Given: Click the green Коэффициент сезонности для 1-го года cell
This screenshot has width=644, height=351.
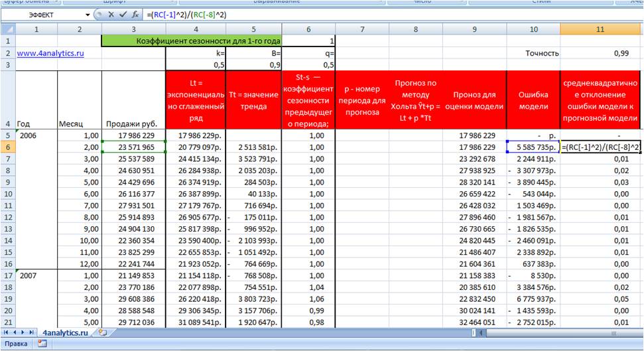Looking at the screenshot, I should (x=192, y=40).
